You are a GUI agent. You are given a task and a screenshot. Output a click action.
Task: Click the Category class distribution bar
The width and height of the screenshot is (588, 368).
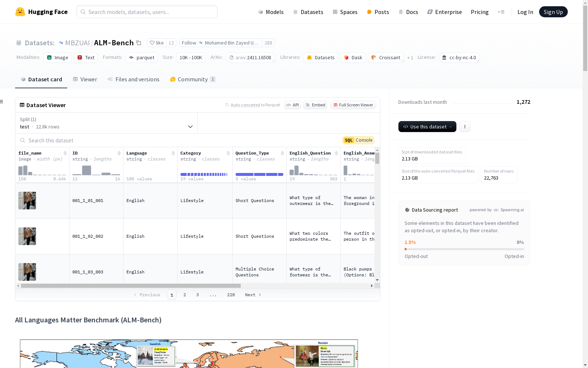(204, 174)
